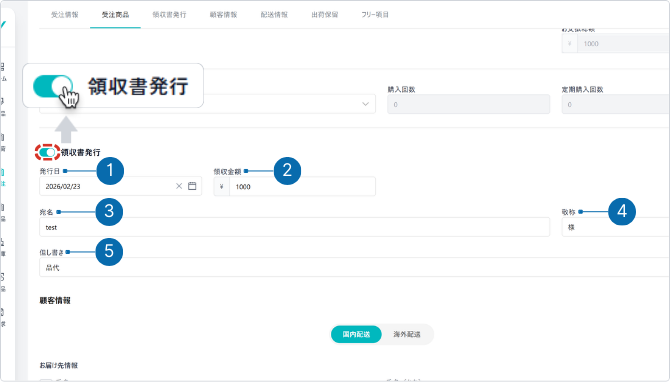Open the フリー項目 tab
670x384 pixels.
click(375, 15)
